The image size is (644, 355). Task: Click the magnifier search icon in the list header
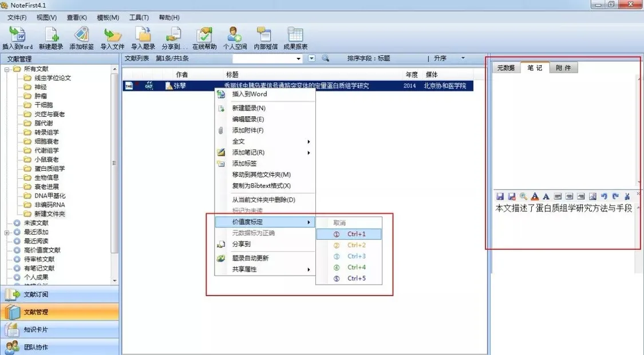(x=325, y=58)
